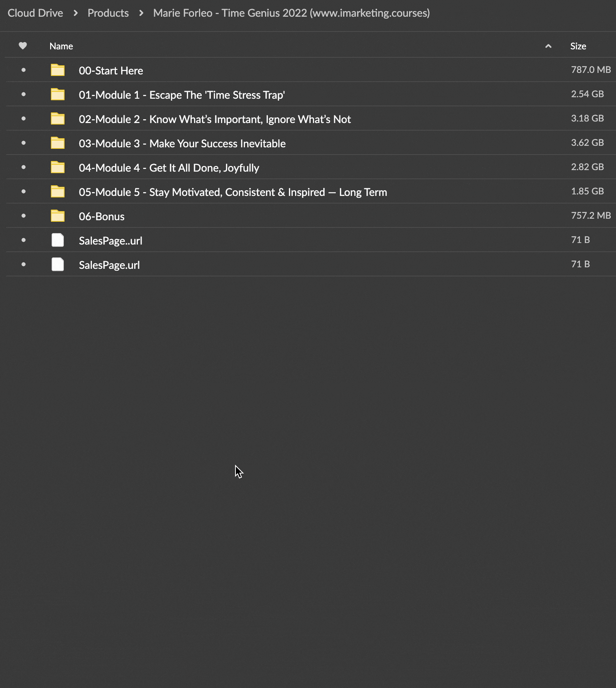This screenshot has width=616, height=688.
Task: Click chevron separator after Cloud Drive
Action: [x=76, y=13]
